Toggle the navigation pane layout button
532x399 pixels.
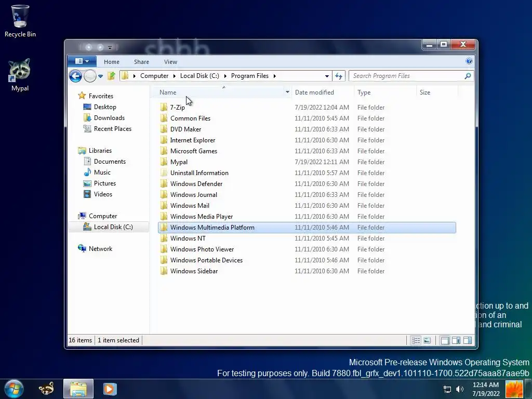[x=445, y=340]
